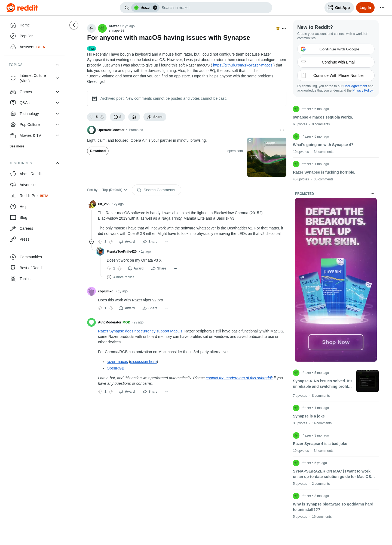Collapse the RESOURCES section
392x545 pixels.
tap(57, 163)
